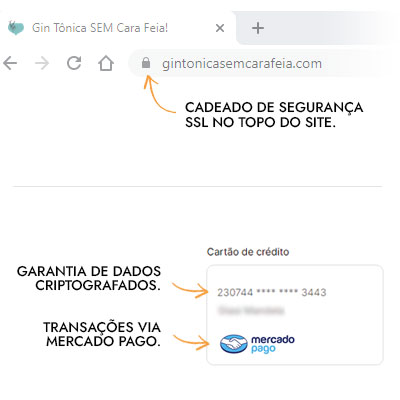Click the orange arrow pointing to padlock
Viewport: 400px width, 400px height.
pyautogui.click(x=159, y=94)
